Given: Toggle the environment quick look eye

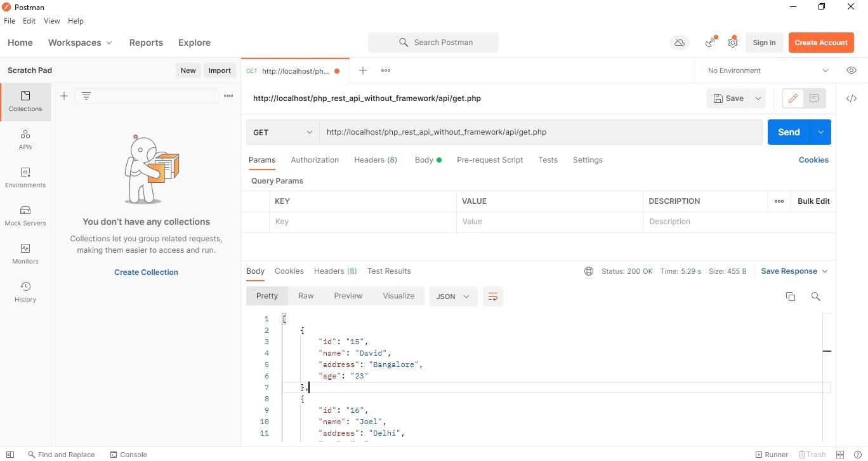Looking at the screenshot, I should pyautogui.click(x=852, y=70).
